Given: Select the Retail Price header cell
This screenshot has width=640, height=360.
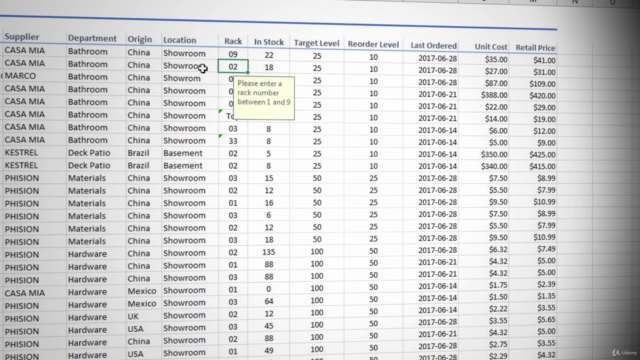Looking at the screenshot, I should 535,48.
